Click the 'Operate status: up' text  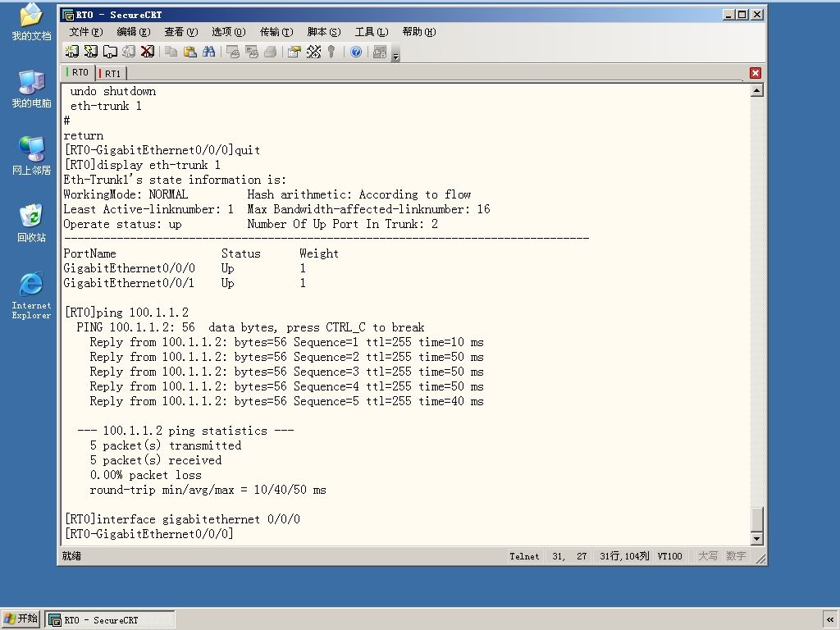(x=123, y=224)
